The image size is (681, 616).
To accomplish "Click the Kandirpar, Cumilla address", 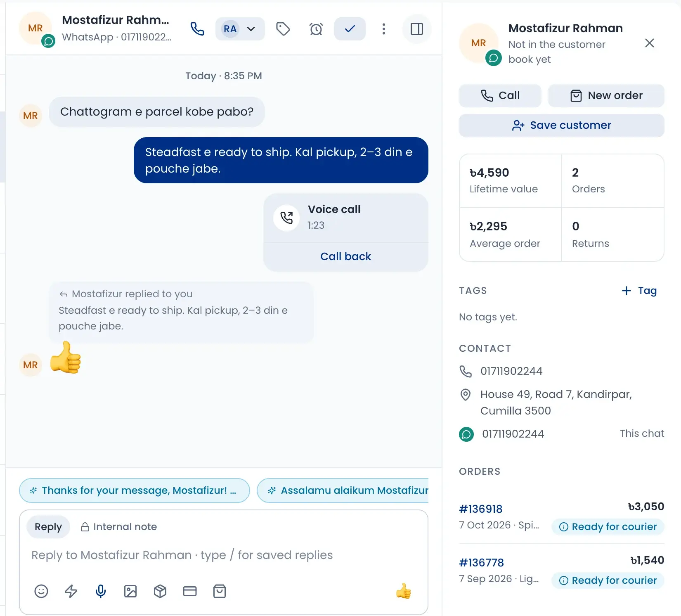I will (556, 403).
